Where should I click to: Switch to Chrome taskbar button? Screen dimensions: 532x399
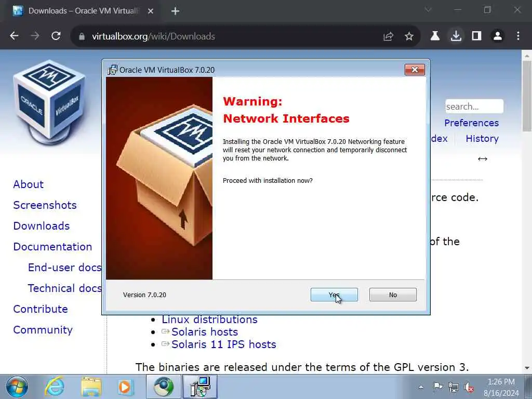pos(164,387)
